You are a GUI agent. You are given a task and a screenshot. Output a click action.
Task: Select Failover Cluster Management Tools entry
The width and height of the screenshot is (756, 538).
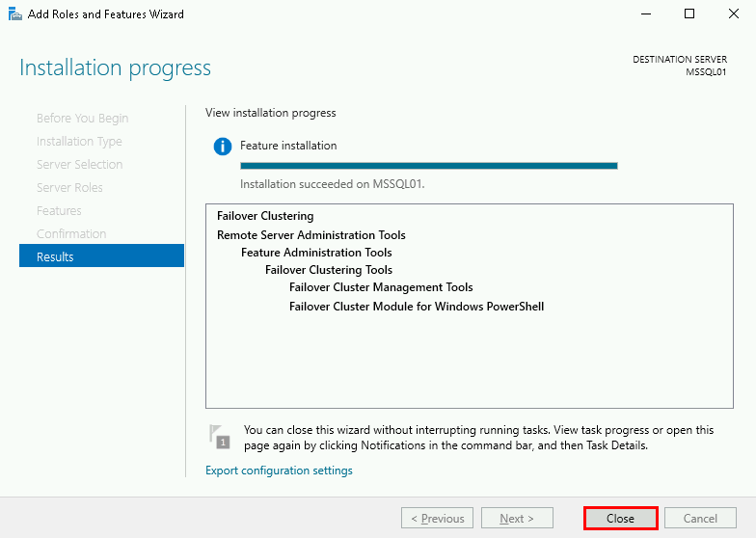[x=381, y=287]
